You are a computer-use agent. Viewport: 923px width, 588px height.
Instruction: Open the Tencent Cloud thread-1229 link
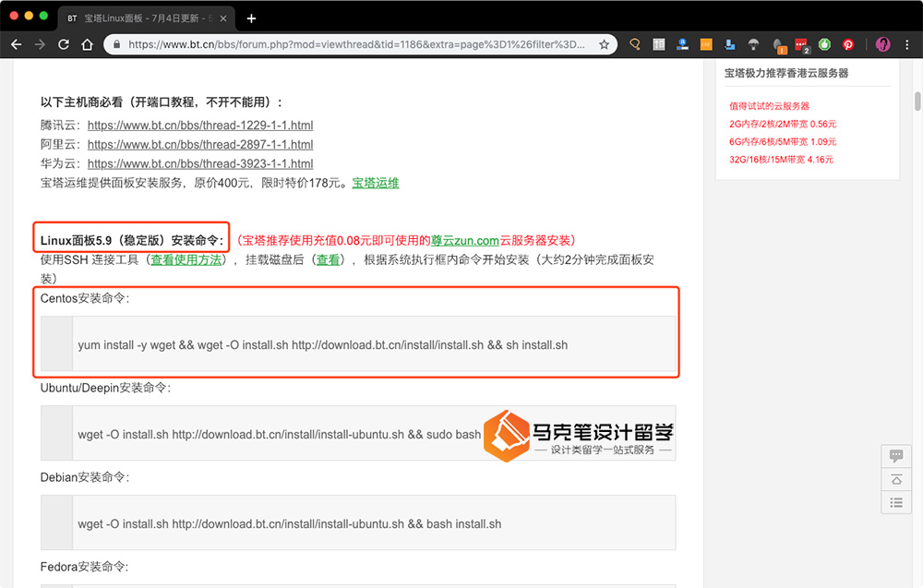[x=200, y=126]
